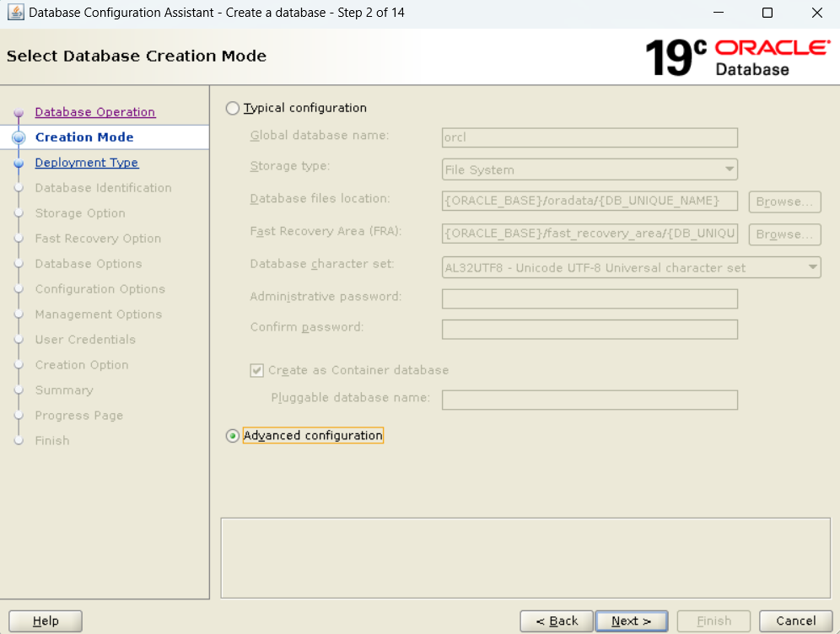Jump to Deployment Type step link
The height and width of the screenshot is (634, 840).
coord(87,162)
